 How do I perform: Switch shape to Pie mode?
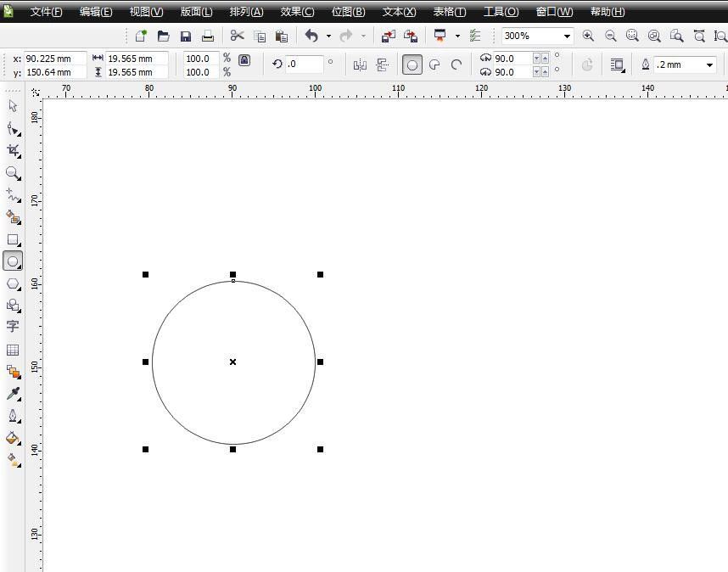click(x=434, y=65)
